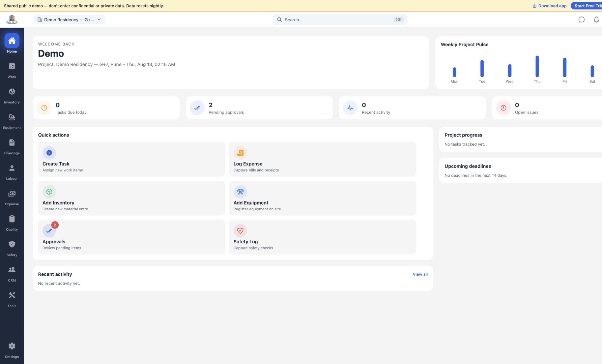Open the Log Expense quick action
The image size is (602, 364).
pos(322,159)
